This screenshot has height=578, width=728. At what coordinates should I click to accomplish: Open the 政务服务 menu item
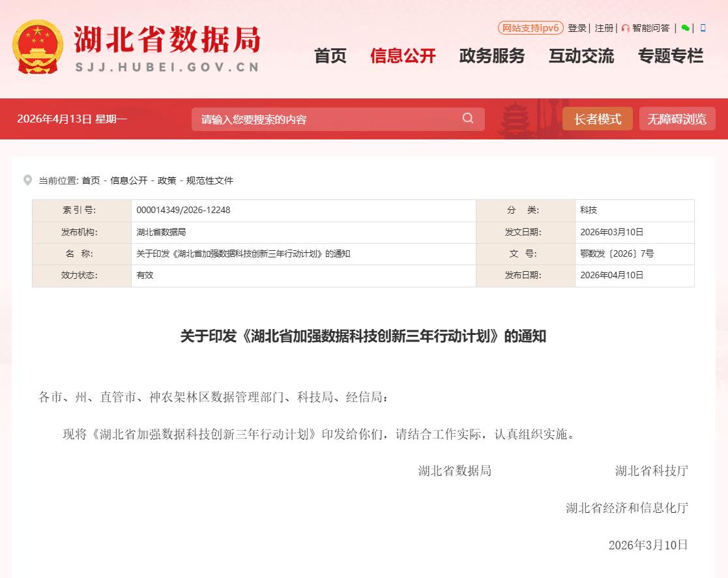point(492,56)
